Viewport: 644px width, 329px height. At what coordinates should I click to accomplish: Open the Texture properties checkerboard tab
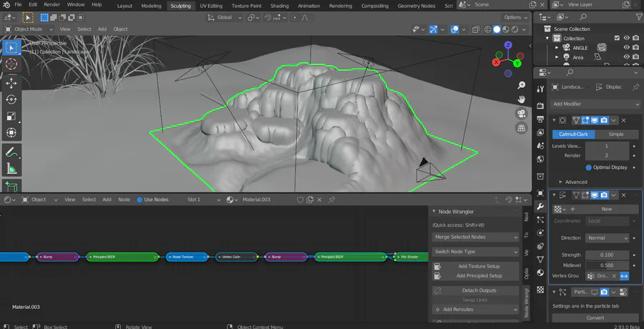click(x=540, y=289)
